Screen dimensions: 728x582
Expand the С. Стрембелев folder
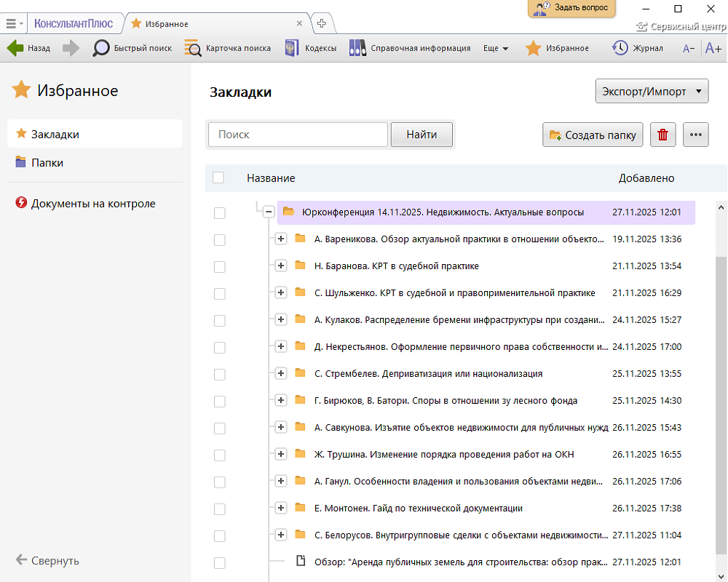click(281, 373)
